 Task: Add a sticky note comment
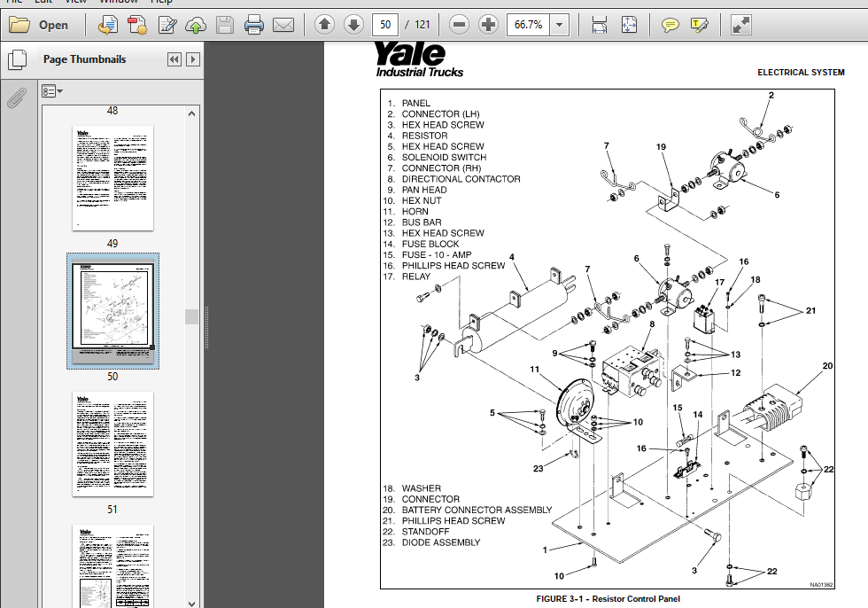(670, 25)
